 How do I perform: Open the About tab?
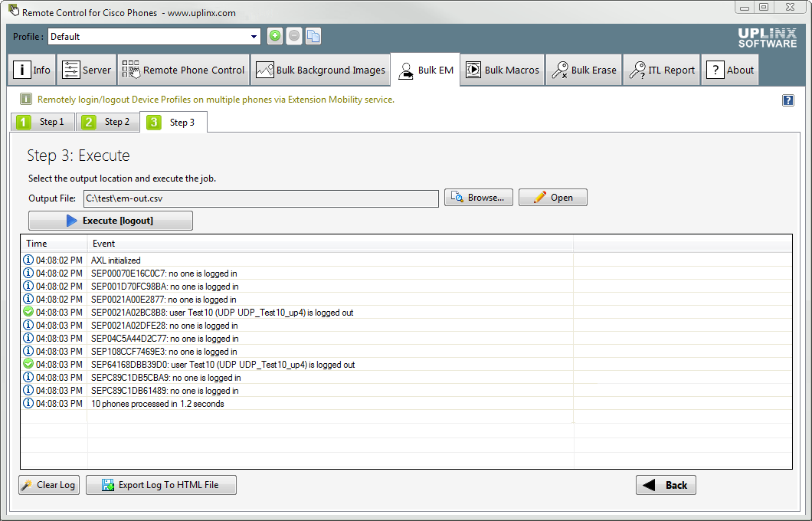(730, 70)
